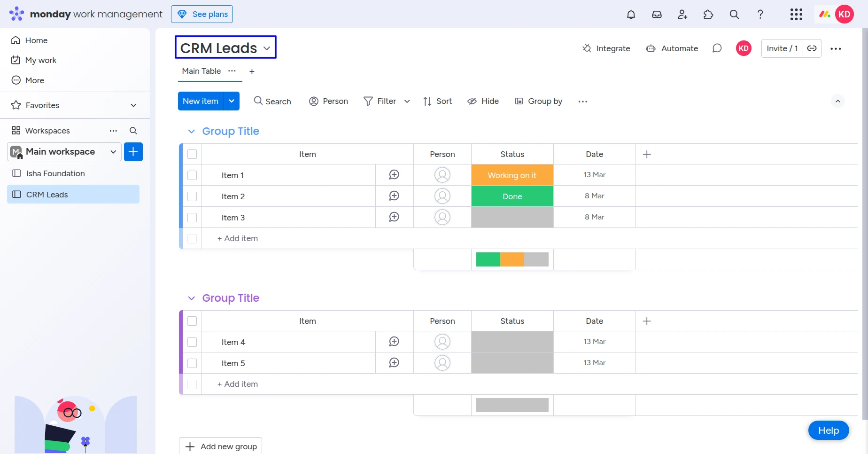Open the conversation icon for Item 1
The width and height of the screenshot is (868, 454).
coord(394,175)
